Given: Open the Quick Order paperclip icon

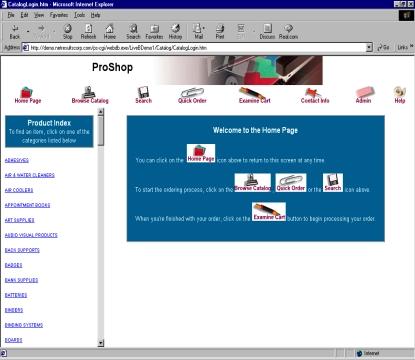Looking at the screenshot, I should pos(192,96).
